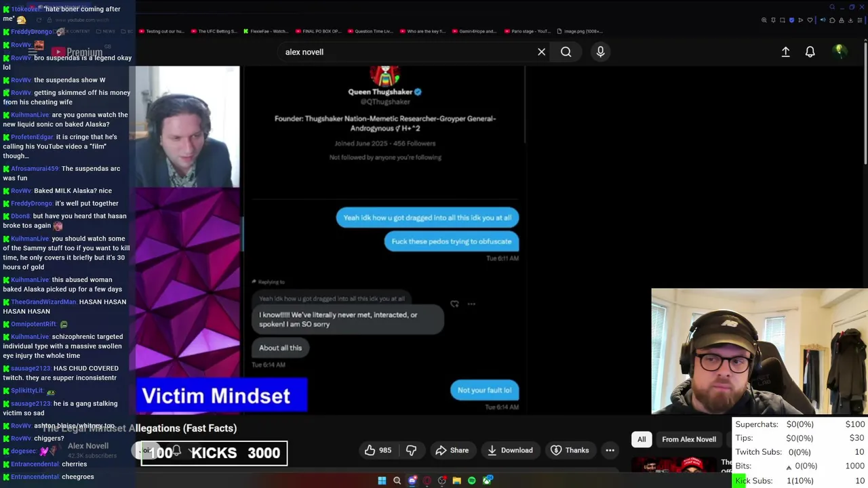Open reply options ellipsis in chat
The height and width of the screenshot is (488, 868).
click(471, 304)
